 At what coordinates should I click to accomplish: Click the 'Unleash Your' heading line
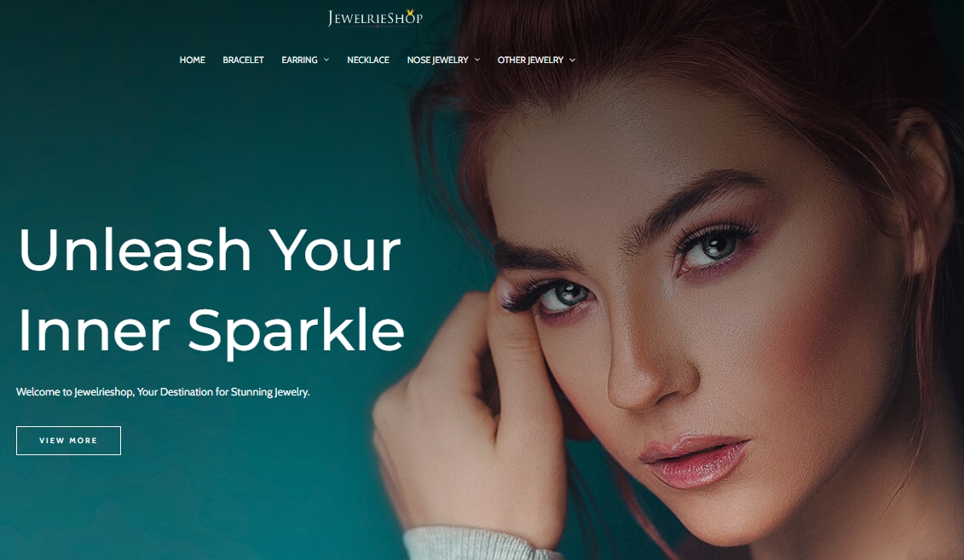point(210,250)
